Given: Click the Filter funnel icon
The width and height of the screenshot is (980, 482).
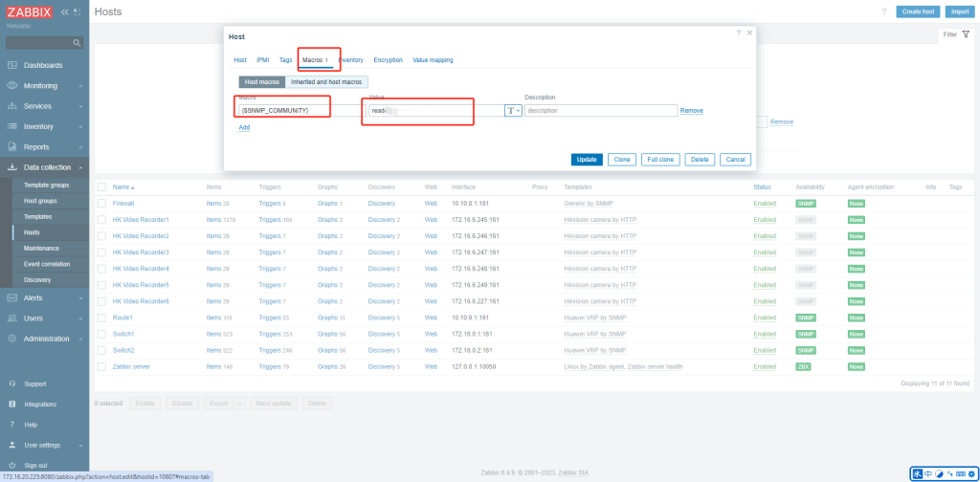Looking at the screenshot, I should point(966,34).
